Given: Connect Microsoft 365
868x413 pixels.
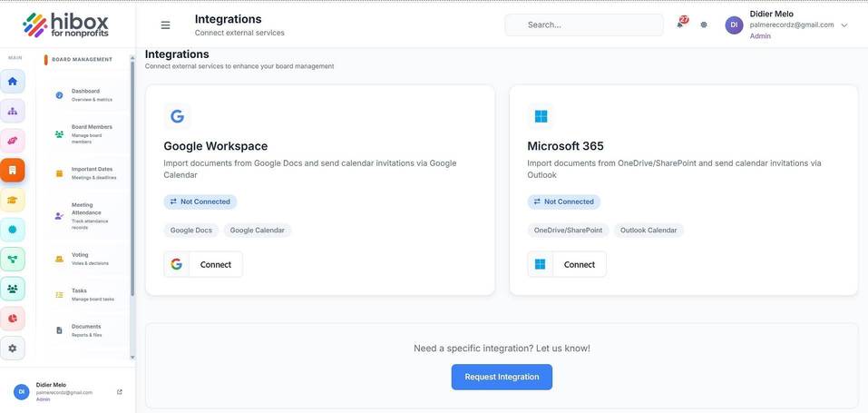Looking at the screenshot, I should point(567,264).
